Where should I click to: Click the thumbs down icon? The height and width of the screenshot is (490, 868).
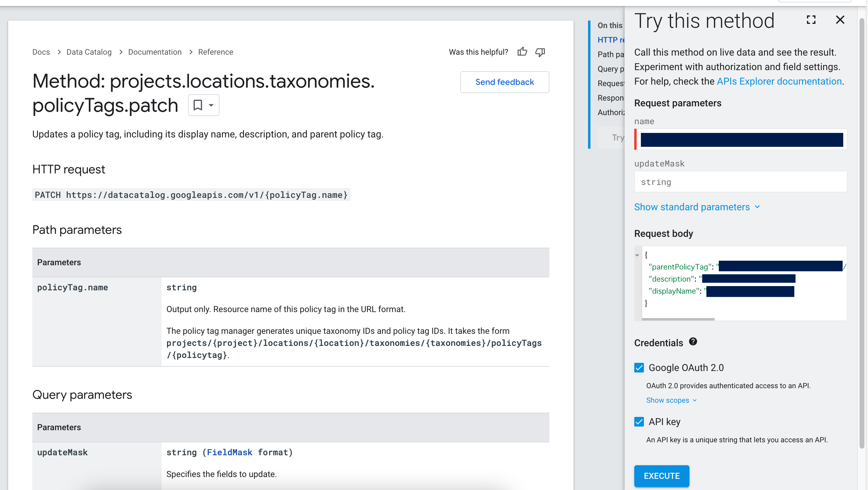[x=540, y=52]
